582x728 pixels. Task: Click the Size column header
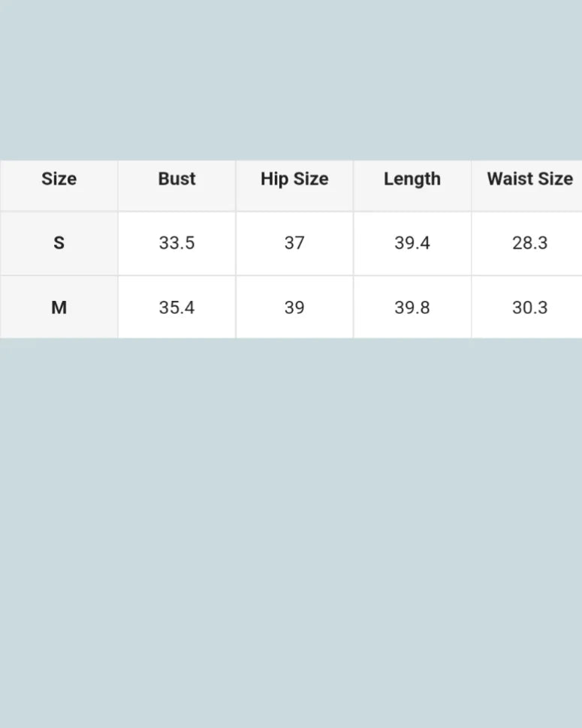(x=59, y=179)
